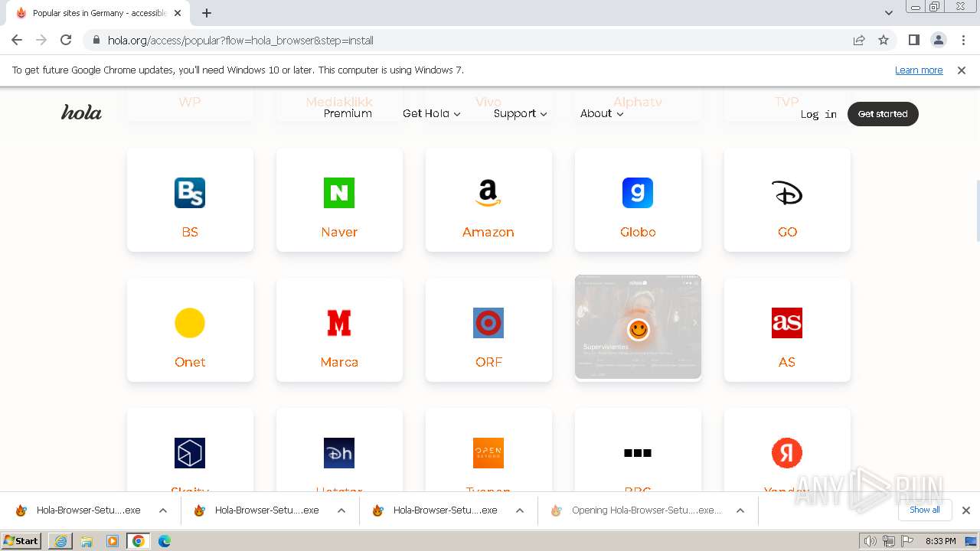980x551 pixels.
Task: Open the Yandex red Я icon
Action: (x=787, y=453)
